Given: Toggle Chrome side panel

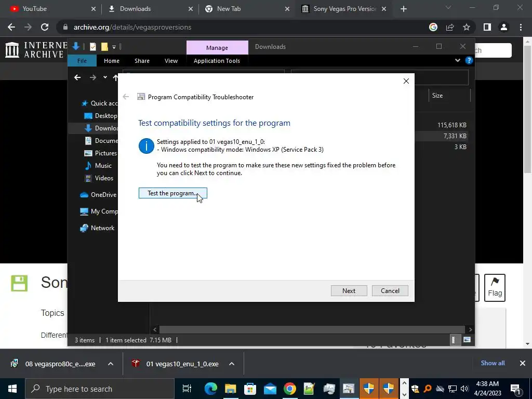Looking at the screenshot, I should pyautogui.click(x=487, y=27).
